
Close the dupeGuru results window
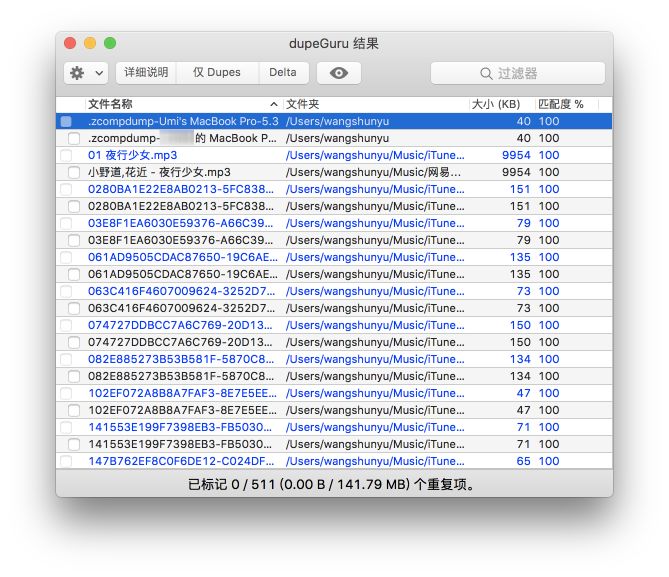[x=70, y=43]
